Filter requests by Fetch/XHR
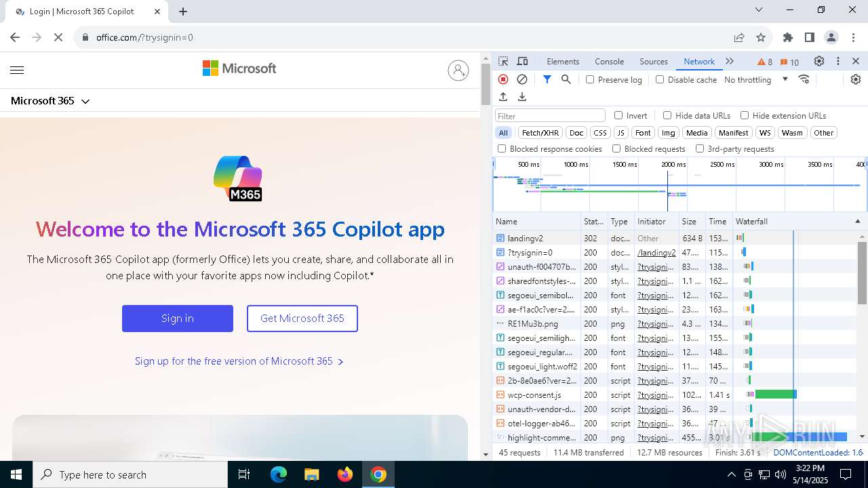868x488 pixels. 540,133
